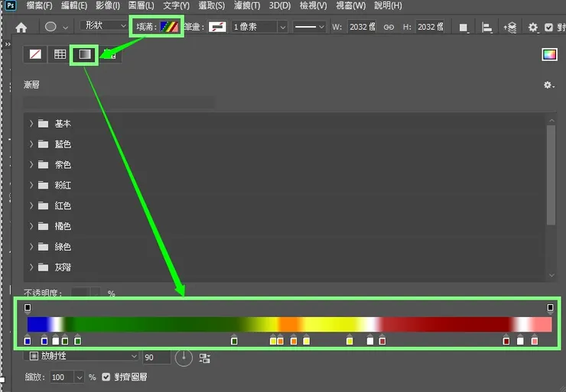Click the folder icon for 藍色
The height and width of the screenshot is (392, 566).
pos(44,144)
